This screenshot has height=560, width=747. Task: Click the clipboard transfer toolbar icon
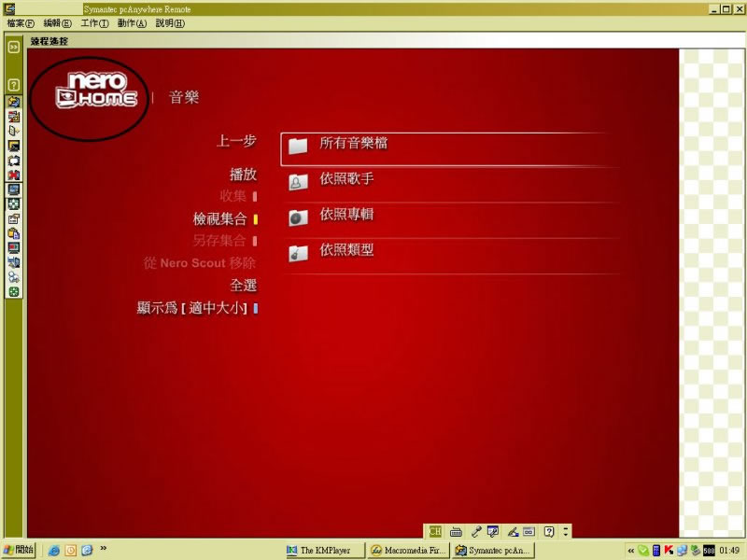pyautogui.click(x=14, y=233)
